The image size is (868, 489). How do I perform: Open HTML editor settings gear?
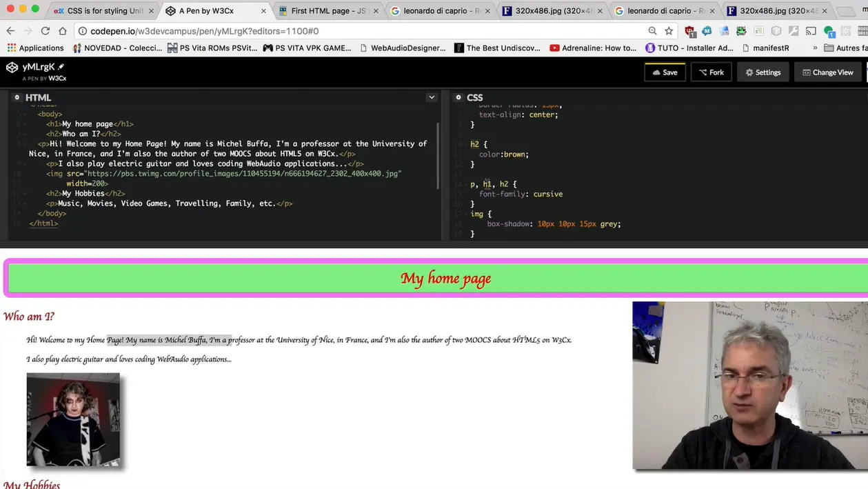(17, 97)
